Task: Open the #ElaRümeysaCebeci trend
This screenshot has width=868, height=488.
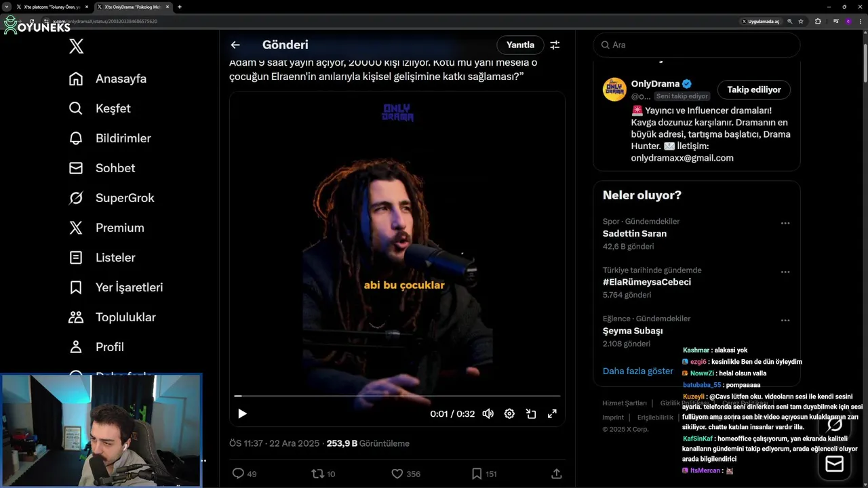Action: pos(647,282)
